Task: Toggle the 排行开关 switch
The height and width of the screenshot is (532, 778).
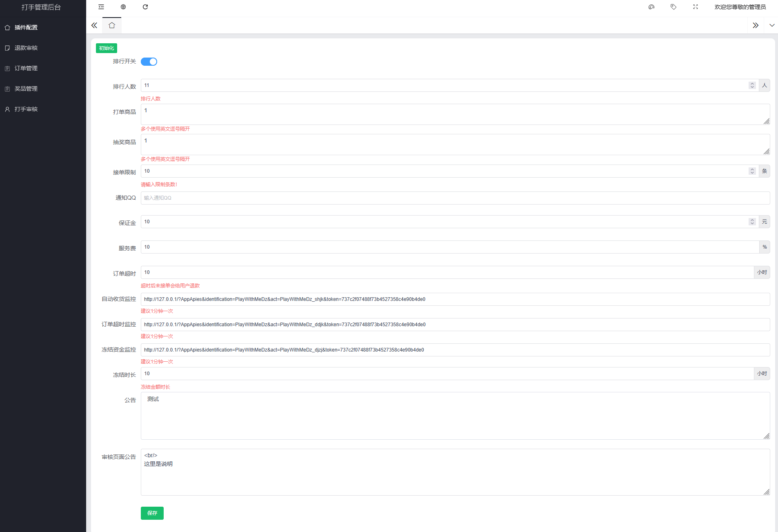Action: click(x=149, y=62)
